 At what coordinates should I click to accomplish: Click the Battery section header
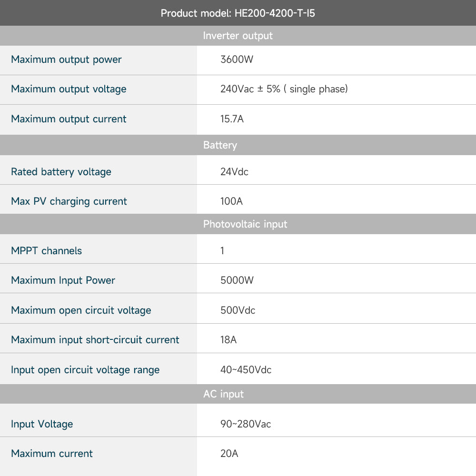point(220,145)
